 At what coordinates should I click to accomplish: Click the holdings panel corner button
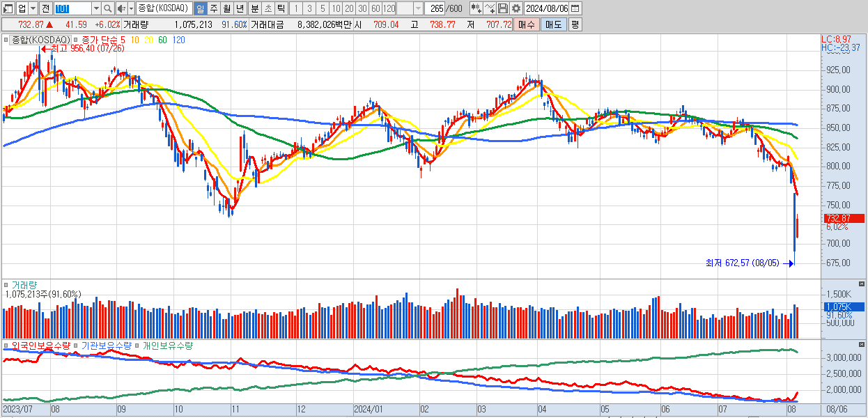(x=862, y=345)
